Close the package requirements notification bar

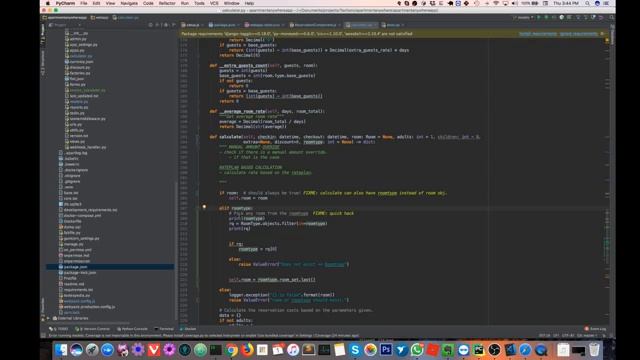(x=602, y=34)
